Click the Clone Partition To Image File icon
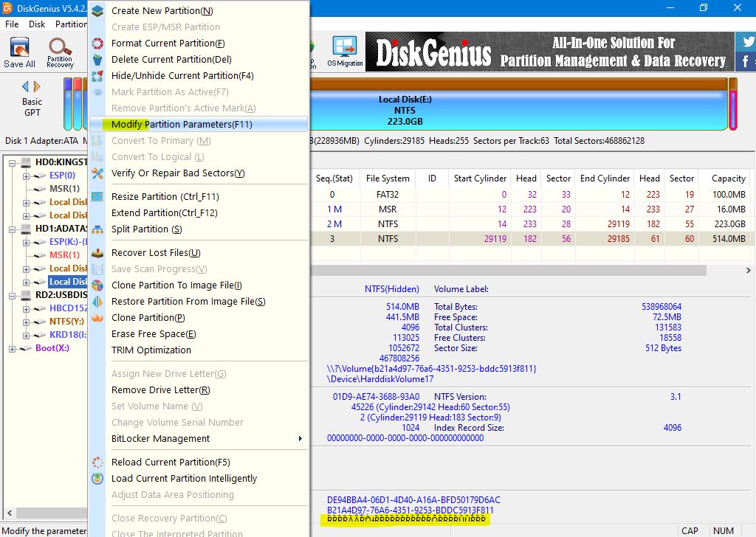The image size is (756, 537). click(x=97, y=285)
